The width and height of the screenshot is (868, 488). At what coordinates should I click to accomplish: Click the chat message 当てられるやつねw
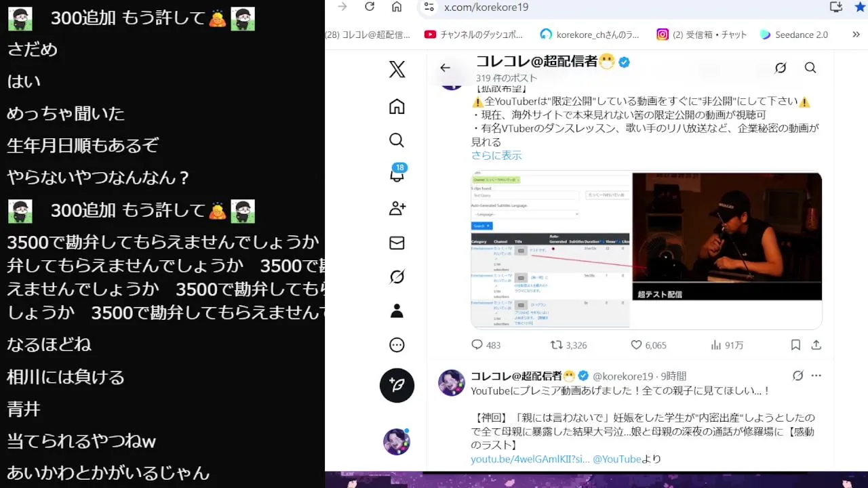[x=81, y=441]
